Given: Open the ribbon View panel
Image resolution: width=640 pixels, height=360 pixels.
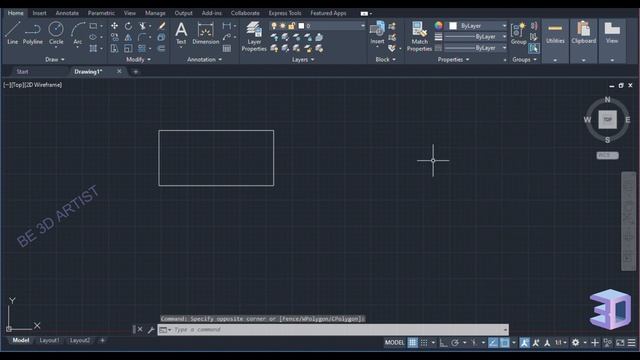Looking at the screenshot, I should coord(612,40).
